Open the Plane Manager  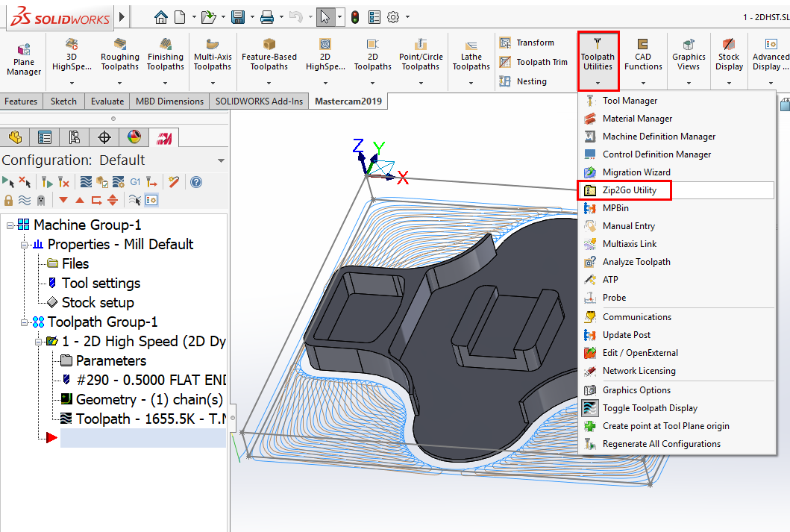tap(24, 58)
